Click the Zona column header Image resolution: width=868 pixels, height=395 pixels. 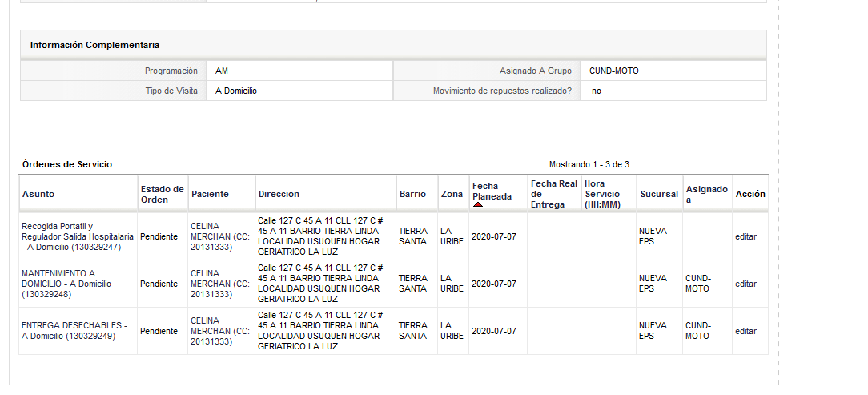(x=452, y=194)
